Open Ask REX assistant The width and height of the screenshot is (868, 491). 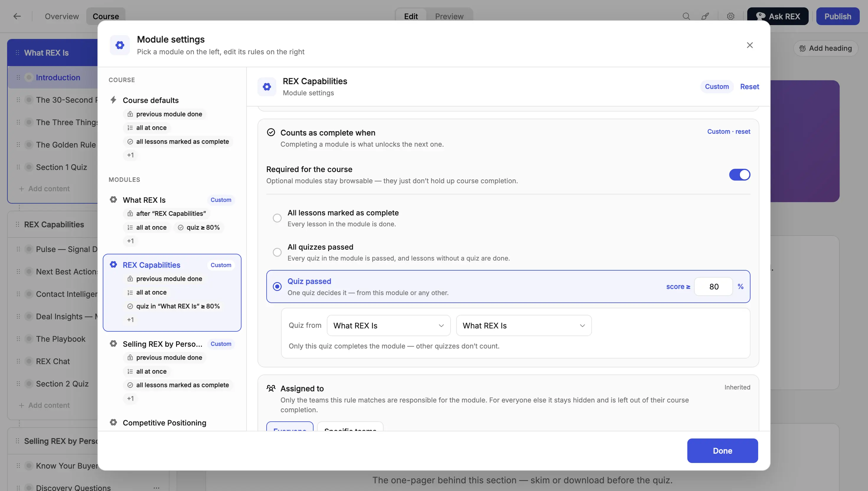[778, 16]
